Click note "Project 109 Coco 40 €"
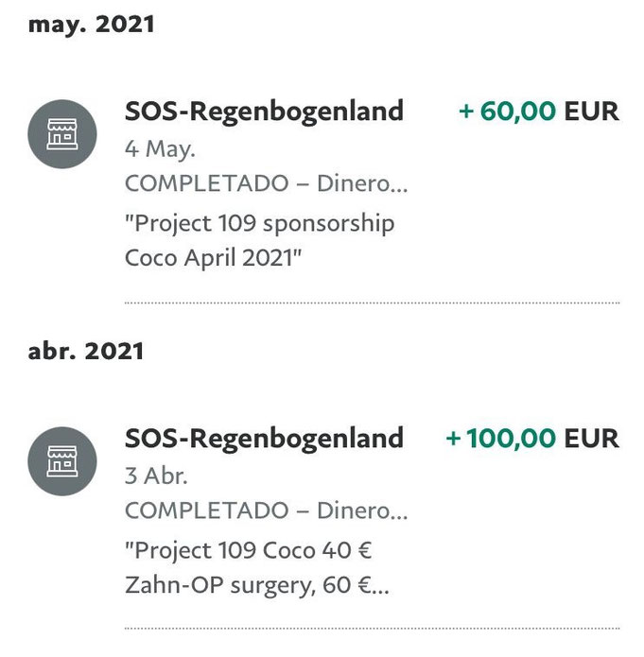 pos(249,550)
